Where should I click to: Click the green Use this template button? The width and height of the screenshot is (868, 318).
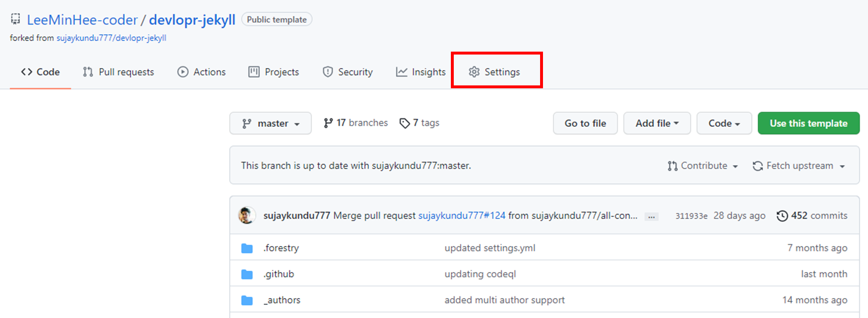click(809, 123)
